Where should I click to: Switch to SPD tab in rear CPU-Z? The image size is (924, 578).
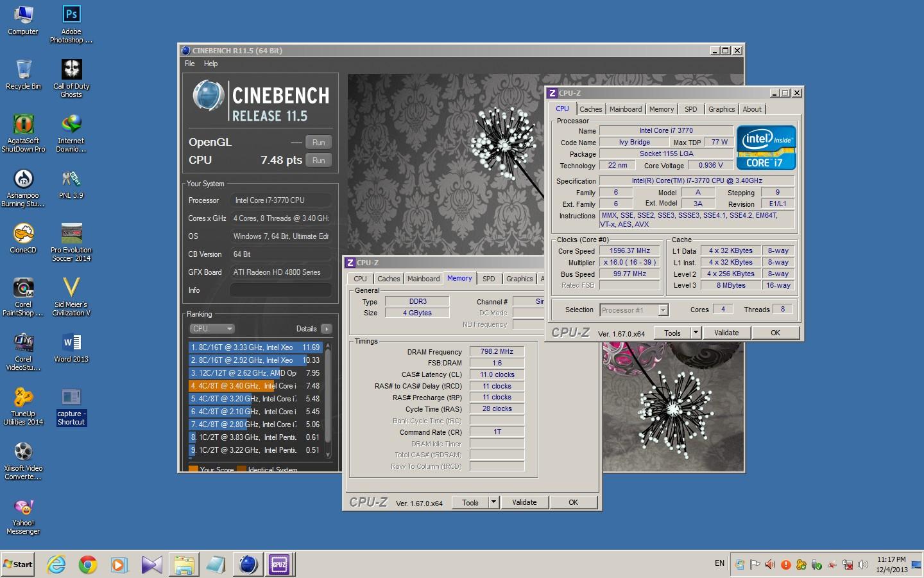(x=488, y=279)
